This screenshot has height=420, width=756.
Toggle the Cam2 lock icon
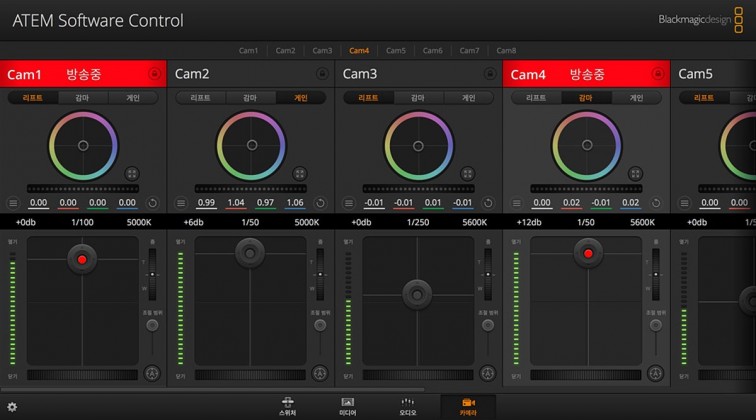[322, 74]
